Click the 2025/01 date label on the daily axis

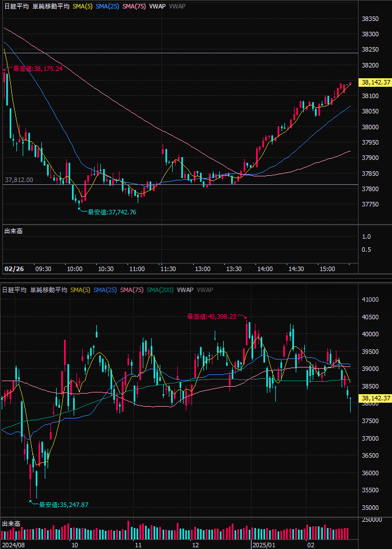click(x=265, y=545)
